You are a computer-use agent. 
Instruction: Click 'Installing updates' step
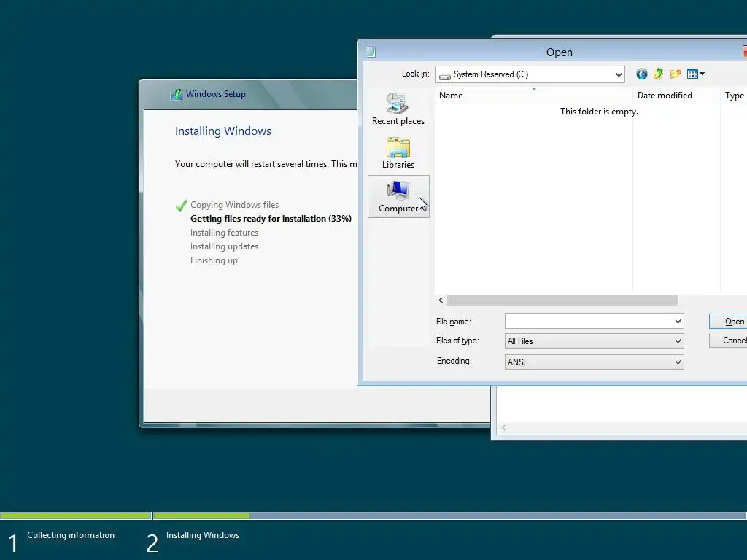coord(224,246)
